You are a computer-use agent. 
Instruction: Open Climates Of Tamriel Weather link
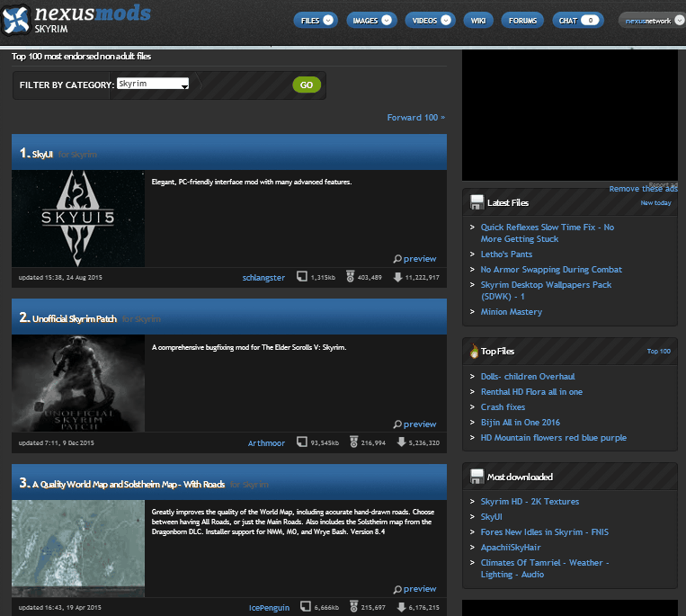[545, 568]
